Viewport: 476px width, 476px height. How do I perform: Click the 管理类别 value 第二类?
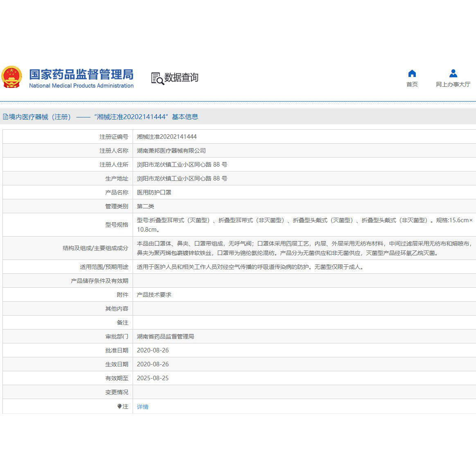pos(145,206)
